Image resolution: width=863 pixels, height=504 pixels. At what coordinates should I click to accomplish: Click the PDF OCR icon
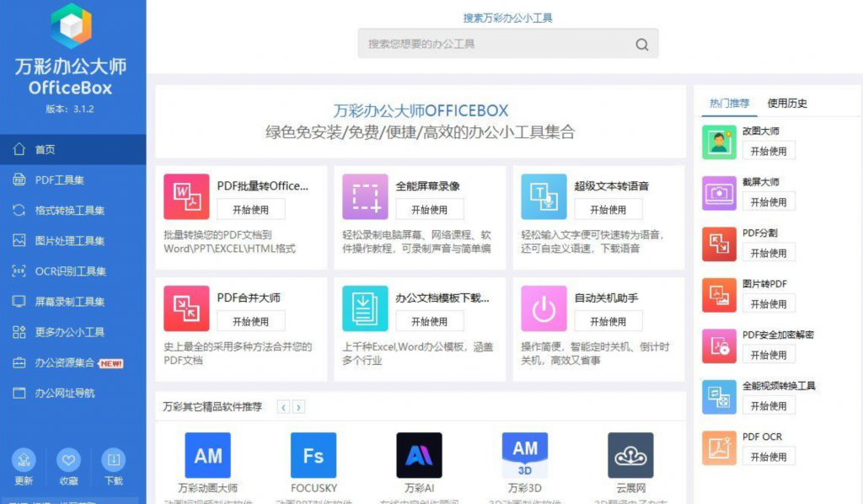(719, 448)
